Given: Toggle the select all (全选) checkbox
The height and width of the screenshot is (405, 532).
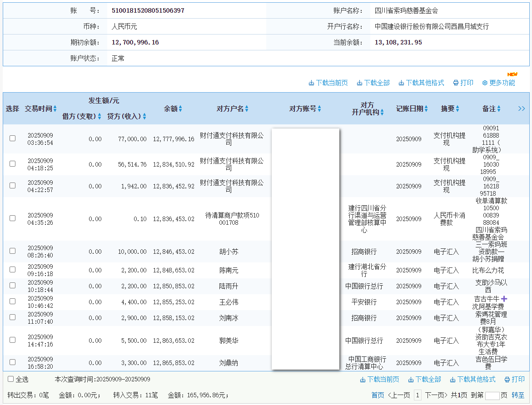Looking at the screenshot, I should (11, 379).
